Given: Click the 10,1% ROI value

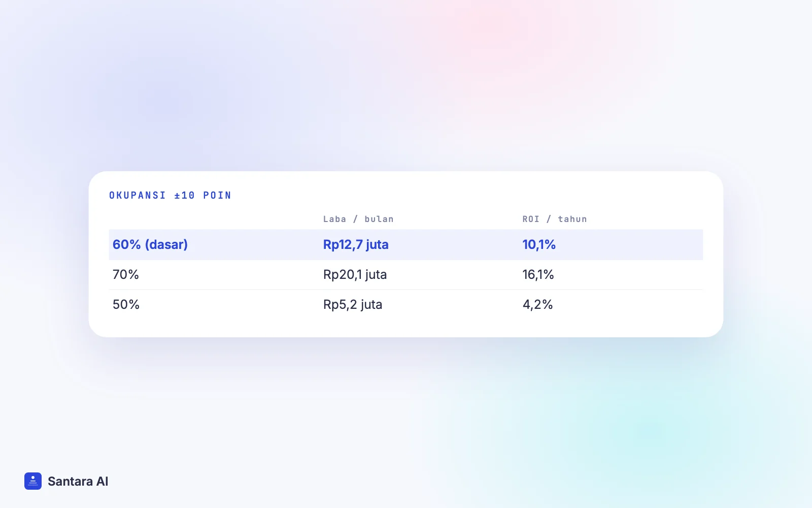Looking at the screenshot, I should click(539, 245).
